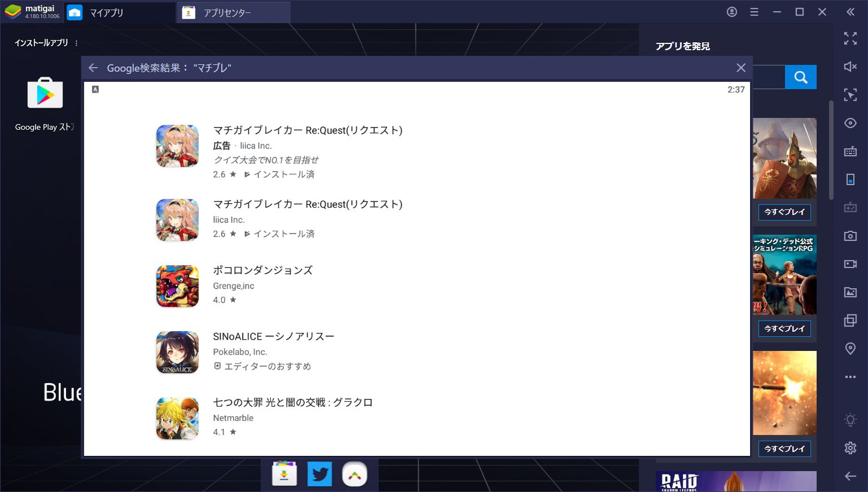
Task: Open the white arc logo dock icon
Action: tap(354, 475)
